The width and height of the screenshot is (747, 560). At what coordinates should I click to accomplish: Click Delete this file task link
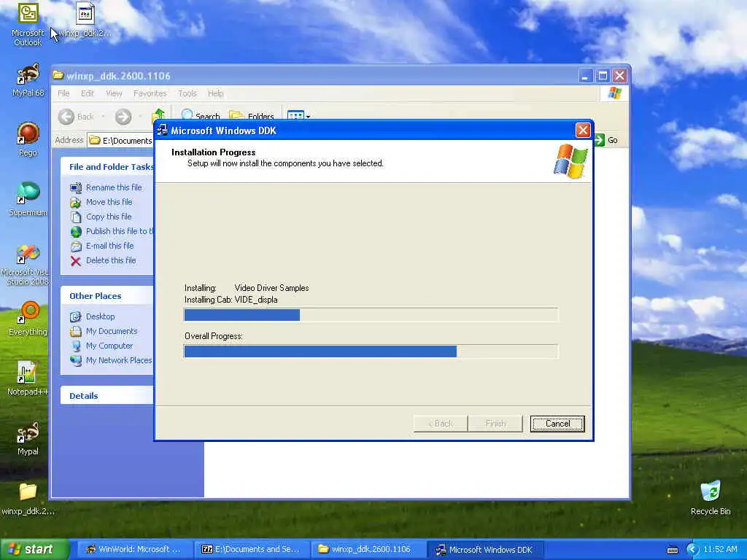(111, 260)
